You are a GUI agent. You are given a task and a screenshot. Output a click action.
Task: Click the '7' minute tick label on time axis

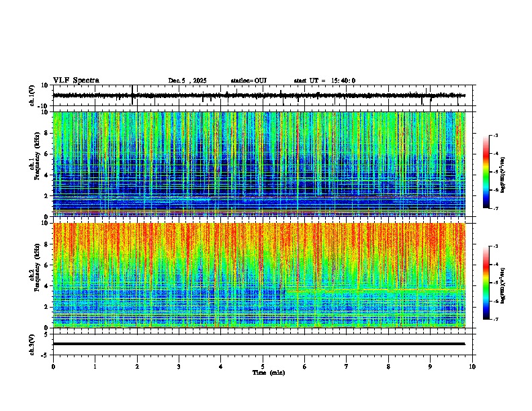(x=347, y=367)
